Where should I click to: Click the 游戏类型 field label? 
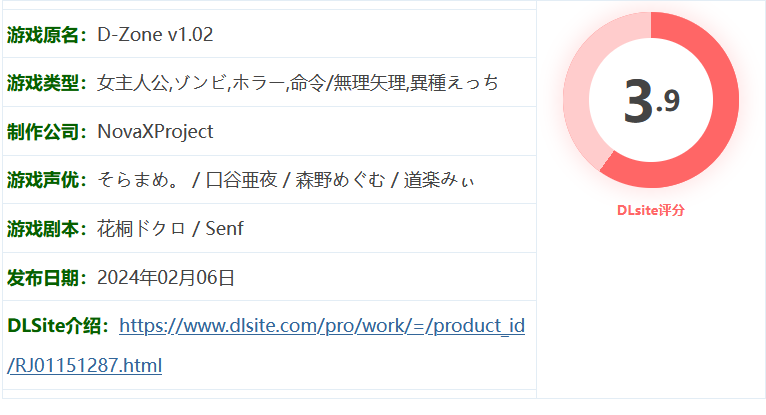pyautogui.click(x=47, y=83)
